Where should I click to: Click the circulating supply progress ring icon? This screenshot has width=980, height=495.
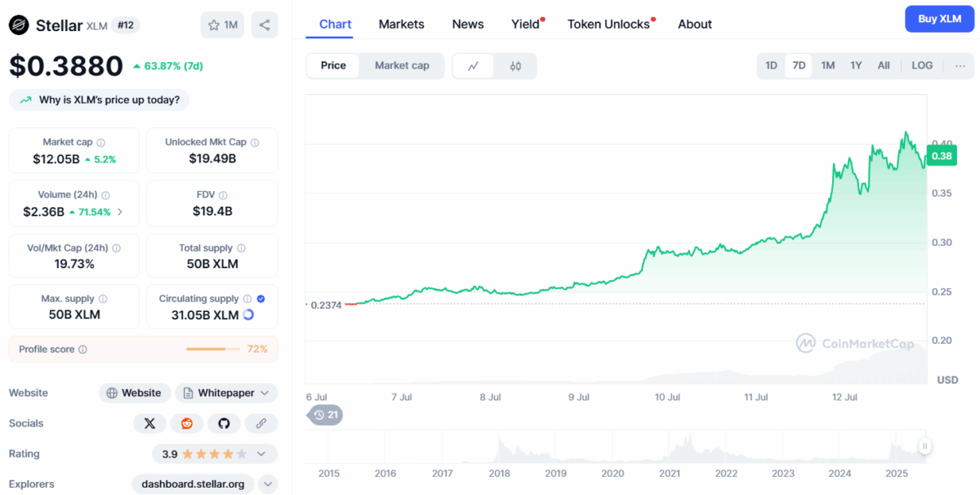(248, 314)
